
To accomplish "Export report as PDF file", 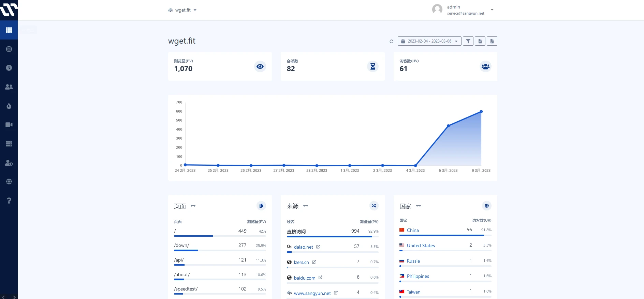I will tap(492, 41).
